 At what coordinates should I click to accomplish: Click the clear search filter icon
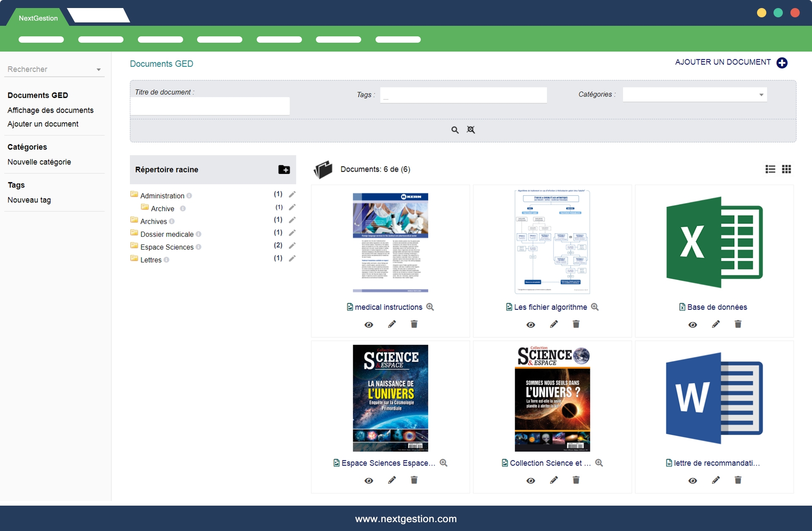click(x=471, y=130)
